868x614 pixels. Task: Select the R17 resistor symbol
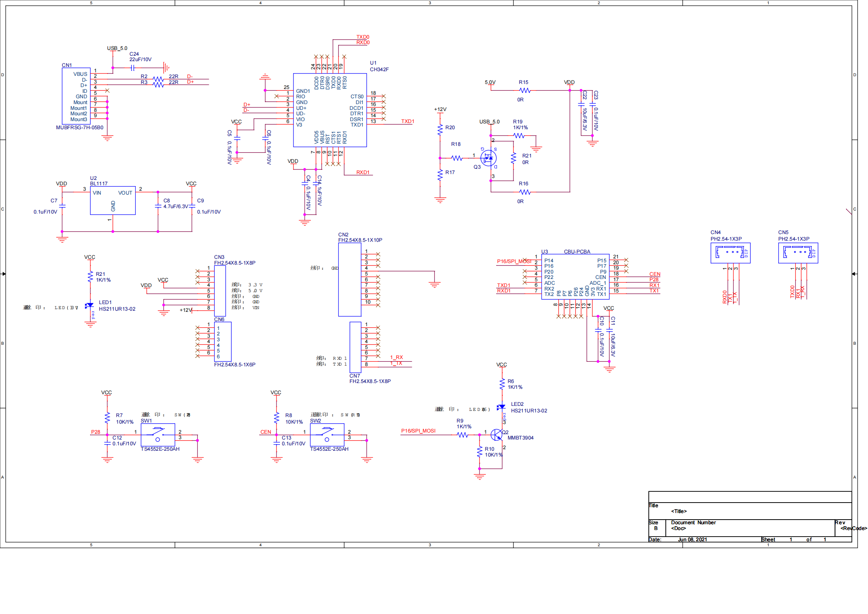pyautogui.click(x=440, y=175)
